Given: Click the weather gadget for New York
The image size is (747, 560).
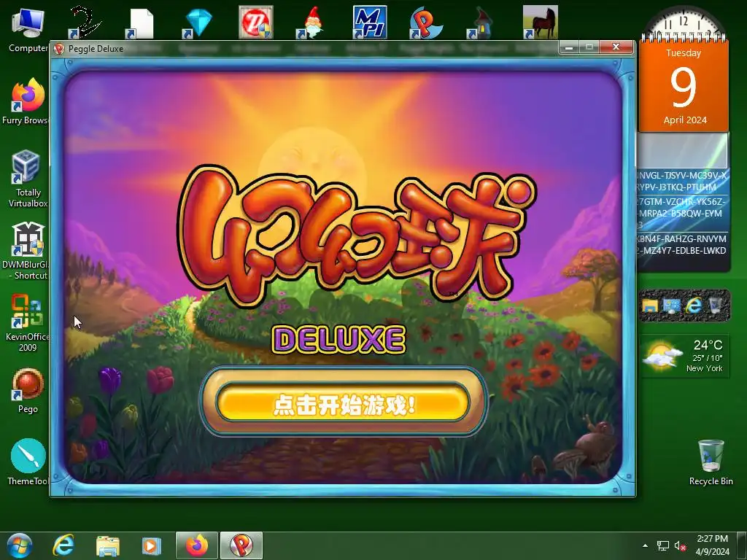Looking at the screenshot, I should 684,356.
